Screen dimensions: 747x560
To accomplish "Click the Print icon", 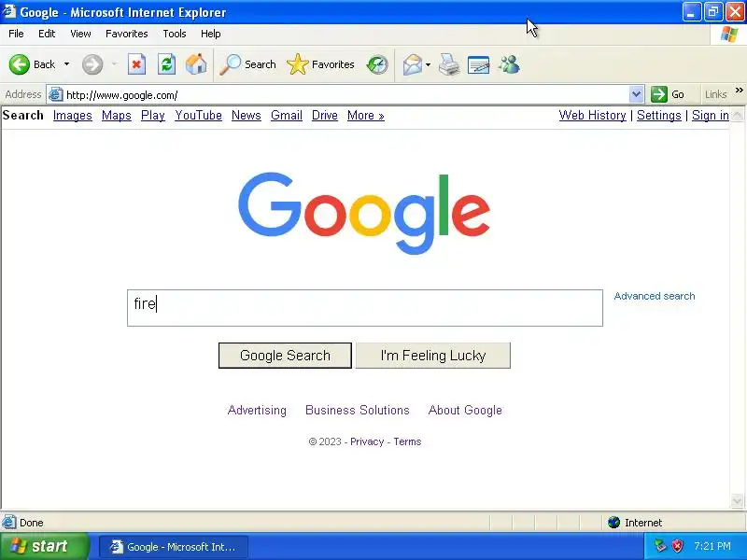I will point(449,64).
